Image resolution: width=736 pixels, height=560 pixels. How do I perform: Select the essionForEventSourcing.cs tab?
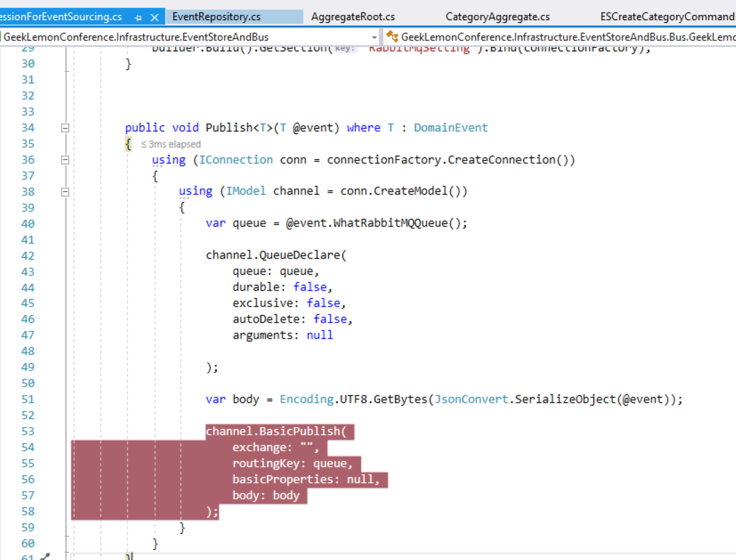coord(62,17)
